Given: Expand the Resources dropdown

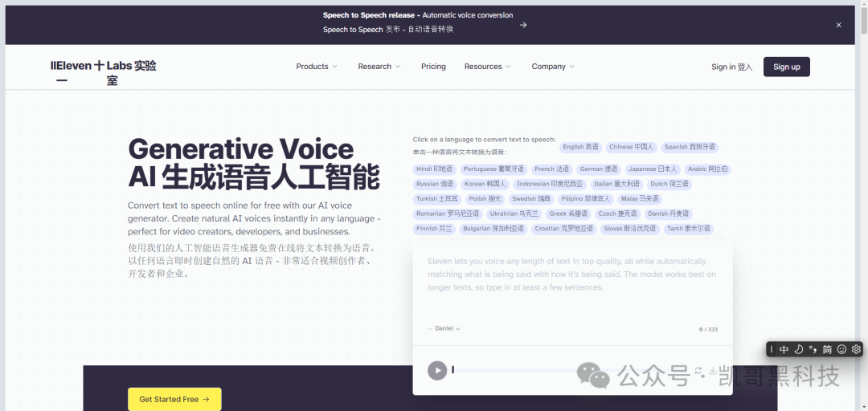Looking at the screenshot, I should tap(488, 67).
